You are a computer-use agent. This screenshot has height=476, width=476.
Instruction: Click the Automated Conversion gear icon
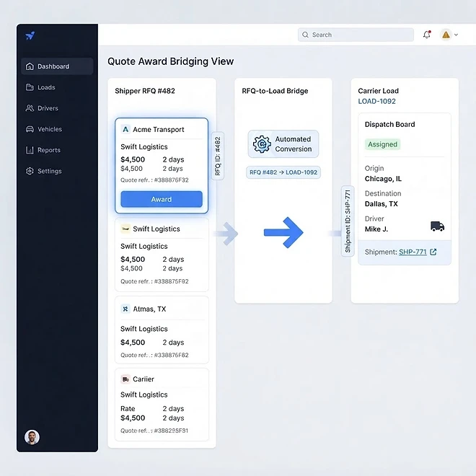[262, 144]
